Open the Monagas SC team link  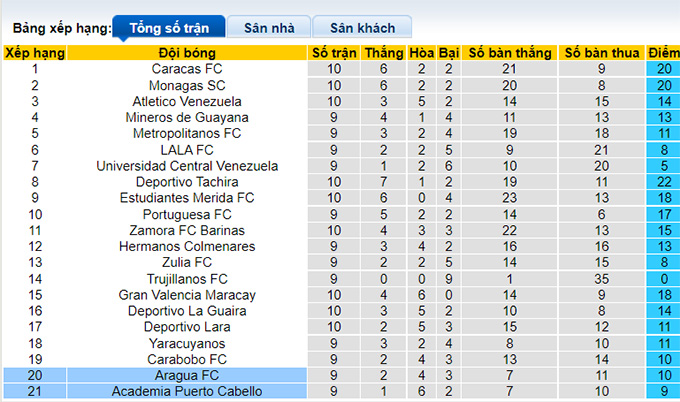[187, 86]
